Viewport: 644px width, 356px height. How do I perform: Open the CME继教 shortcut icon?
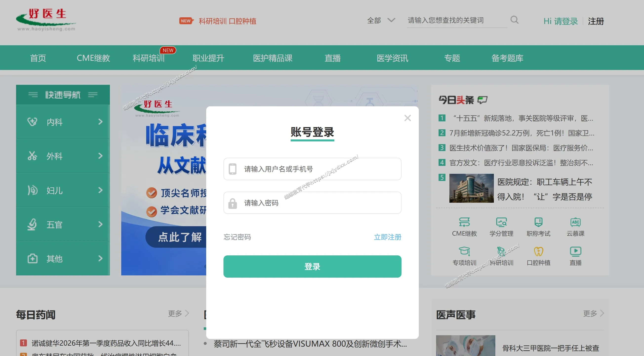(464, 222)
